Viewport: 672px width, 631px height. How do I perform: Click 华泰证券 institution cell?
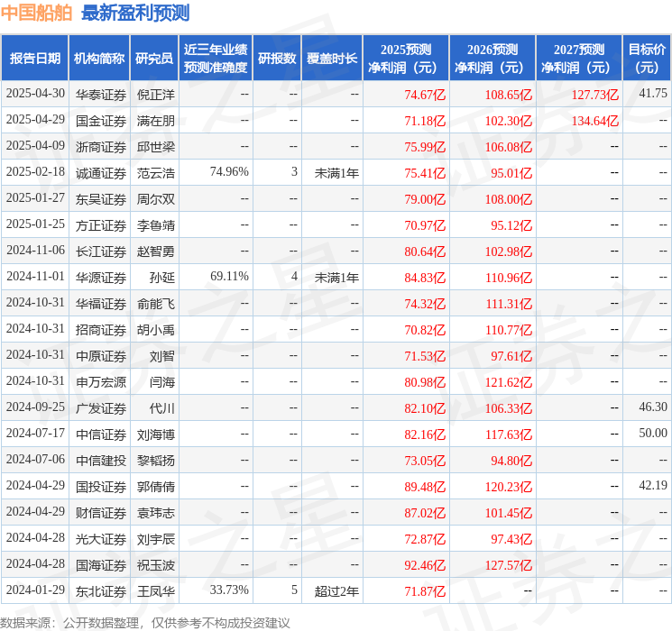click(x=101, y=95)
